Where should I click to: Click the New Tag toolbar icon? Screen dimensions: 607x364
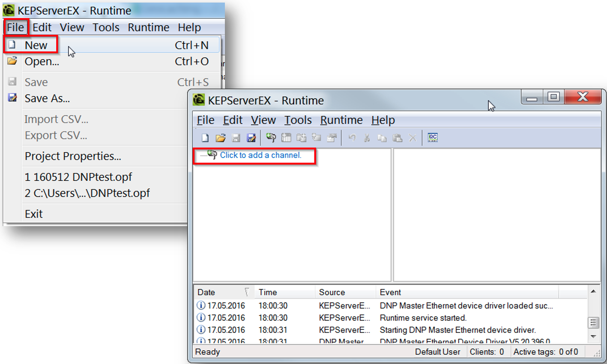317,138
